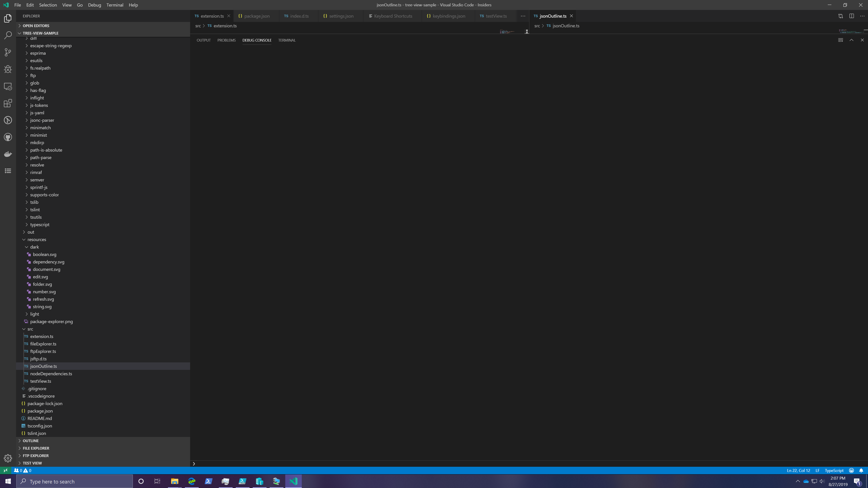Viewport: 868px width, 488px height.
Task: Open File Explorer from the taskbar
Action: click(175, 481)
